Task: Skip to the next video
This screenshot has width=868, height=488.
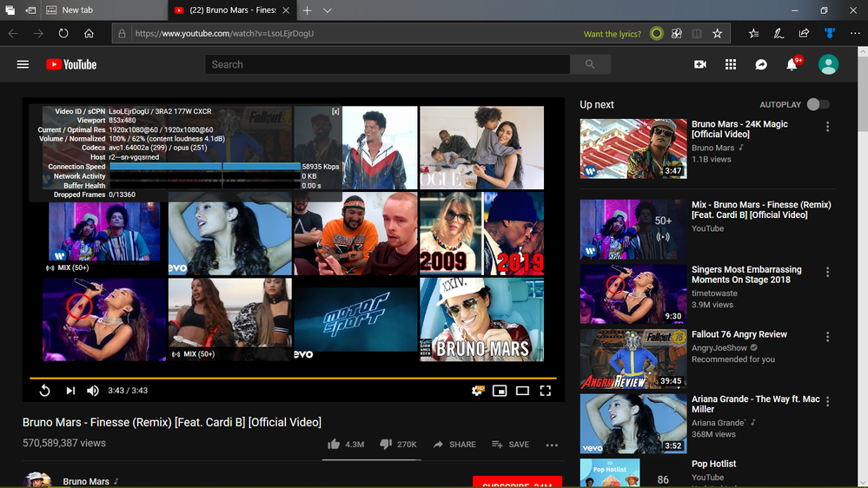Action: (70, 391)
